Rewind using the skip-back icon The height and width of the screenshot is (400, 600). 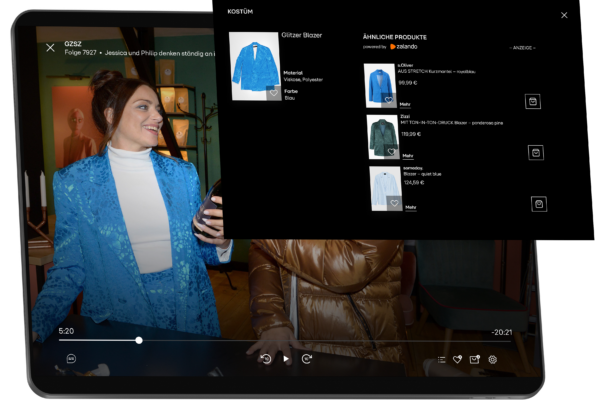(265, 359)
